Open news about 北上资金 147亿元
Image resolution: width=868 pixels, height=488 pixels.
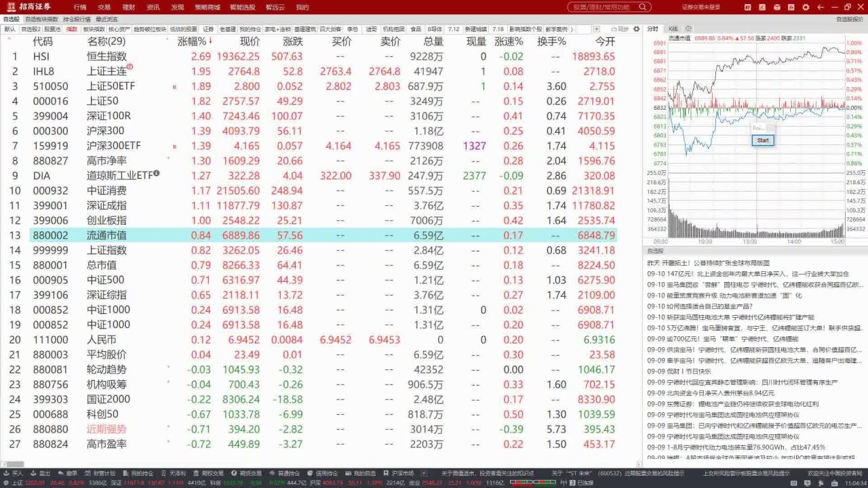pos(748,274)
